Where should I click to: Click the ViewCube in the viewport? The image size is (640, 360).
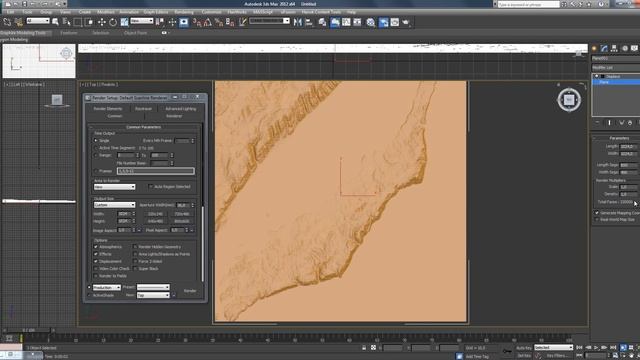[569, 100]
